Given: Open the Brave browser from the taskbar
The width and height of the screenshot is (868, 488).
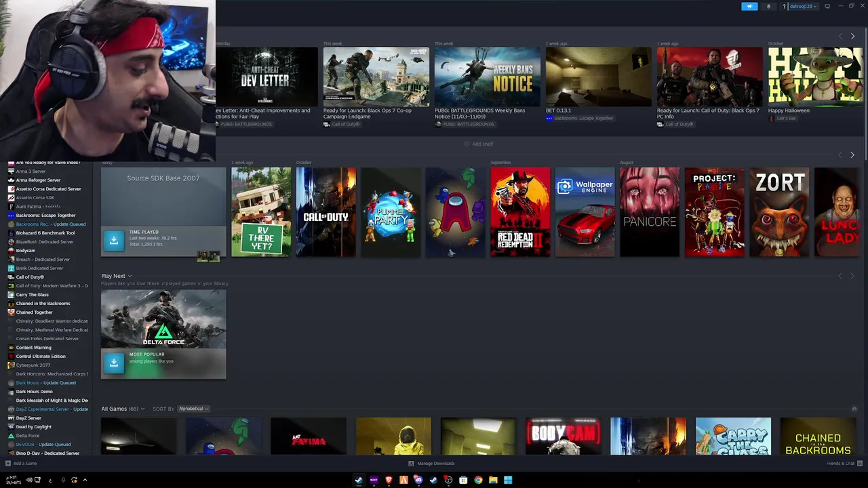Looking at the screenshot, I should click(x=389, y=480).
